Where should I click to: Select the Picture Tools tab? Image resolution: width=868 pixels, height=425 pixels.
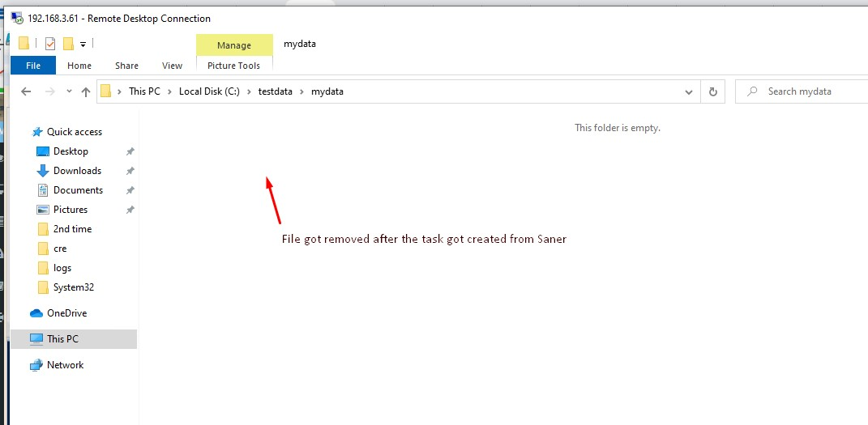point(233,66)
